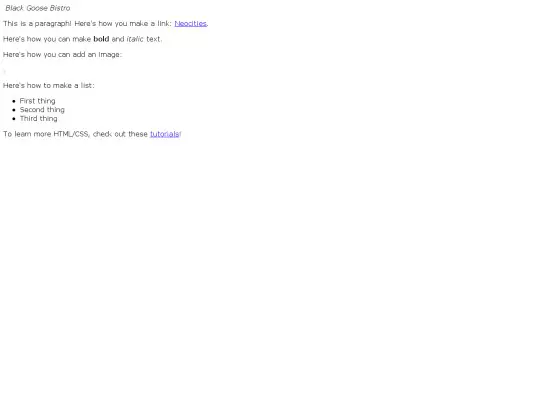540x405 pixels.
Task: Click 'Here's how you can add an image'
Action: click(62, 54)
